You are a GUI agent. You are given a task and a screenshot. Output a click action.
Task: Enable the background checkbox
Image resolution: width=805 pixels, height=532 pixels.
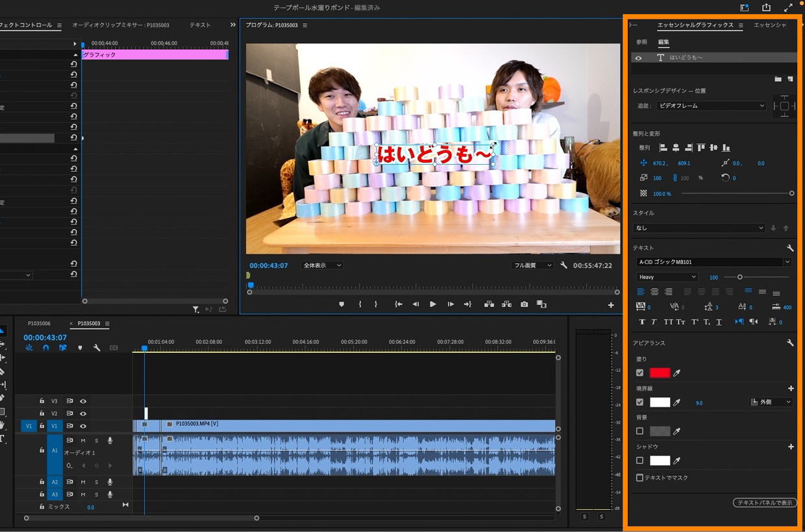coord(639,431)
